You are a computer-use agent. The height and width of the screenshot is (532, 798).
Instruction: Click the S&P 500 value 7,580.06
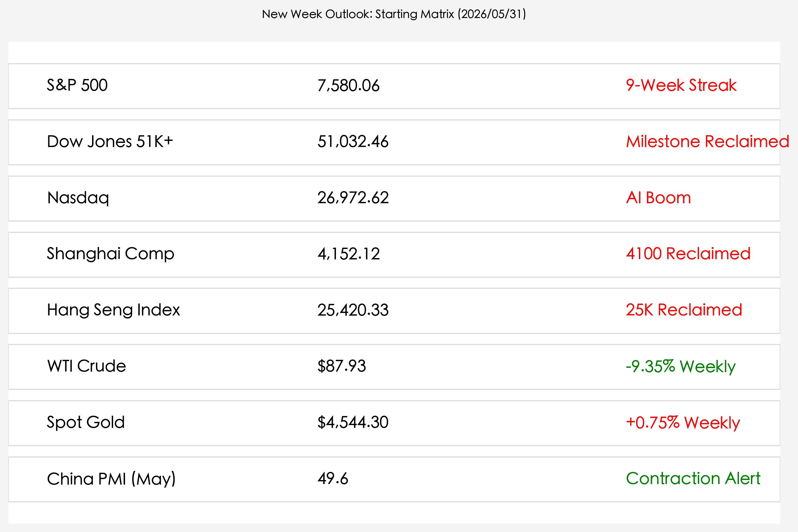[x=348, y=86]
